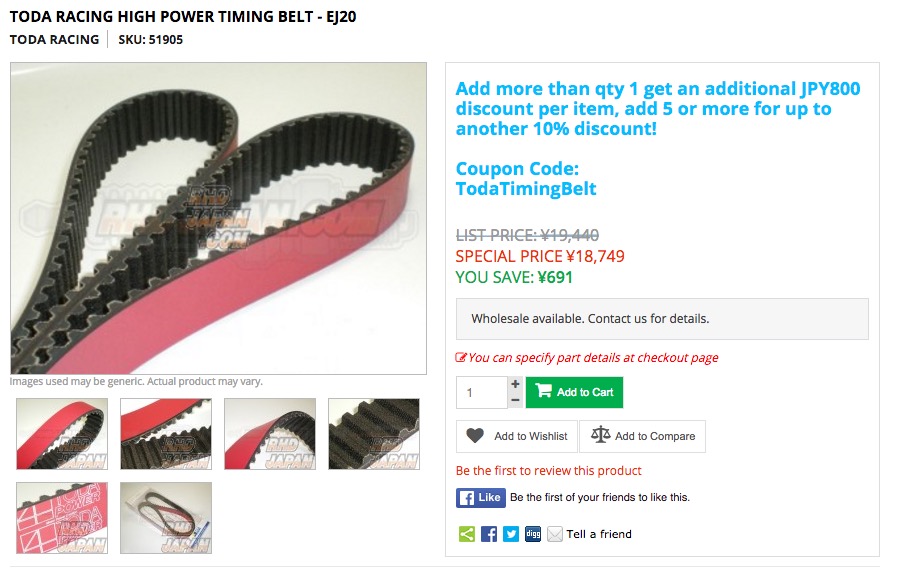View thumbnail showing TODA POWER logo print
This screenshot has height=569, width=906.
tap(62, 518)
